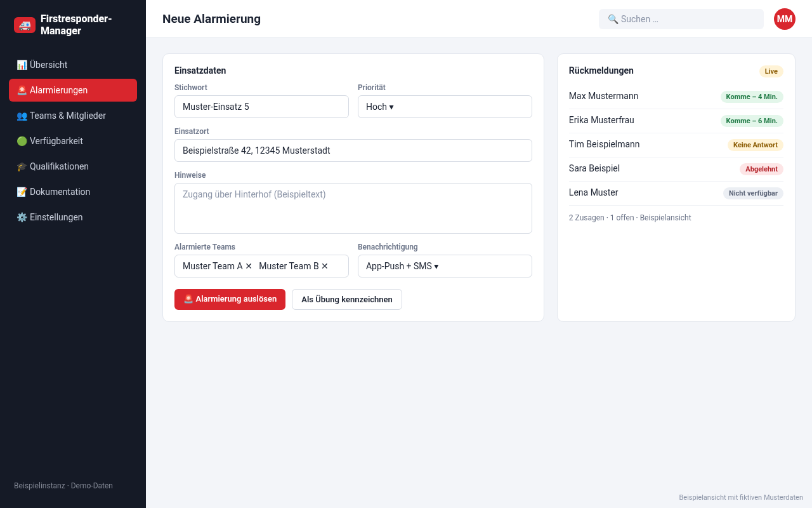Image resolution: width=812 pixels, height=508 pixels.
Task: Open Einstellungen from the sidebar
Action: (73, 217)
